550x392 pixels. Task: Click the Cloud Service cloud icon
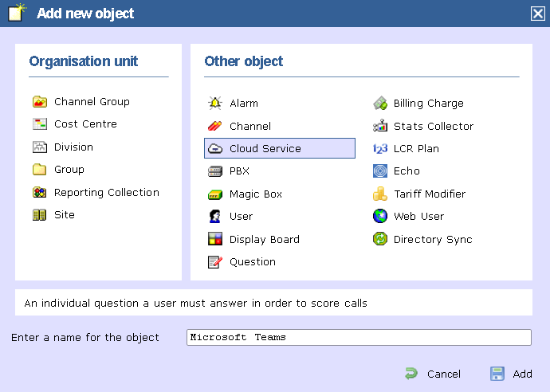click(215, 149)
